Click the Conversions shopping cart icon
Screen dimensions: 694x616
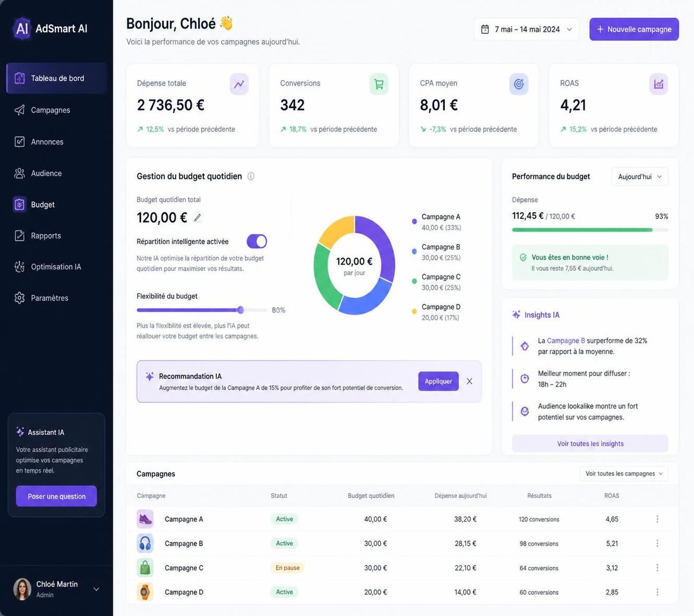[x=379, y=84]
